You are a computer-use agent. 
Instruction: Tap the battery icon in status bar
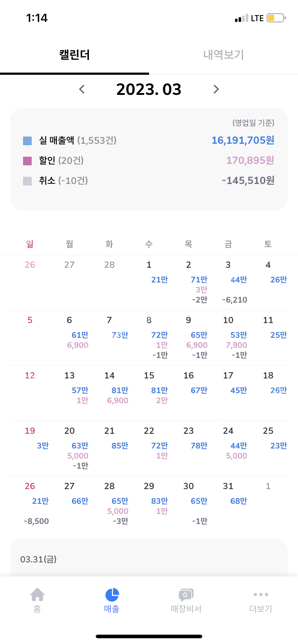coord(276,18)
